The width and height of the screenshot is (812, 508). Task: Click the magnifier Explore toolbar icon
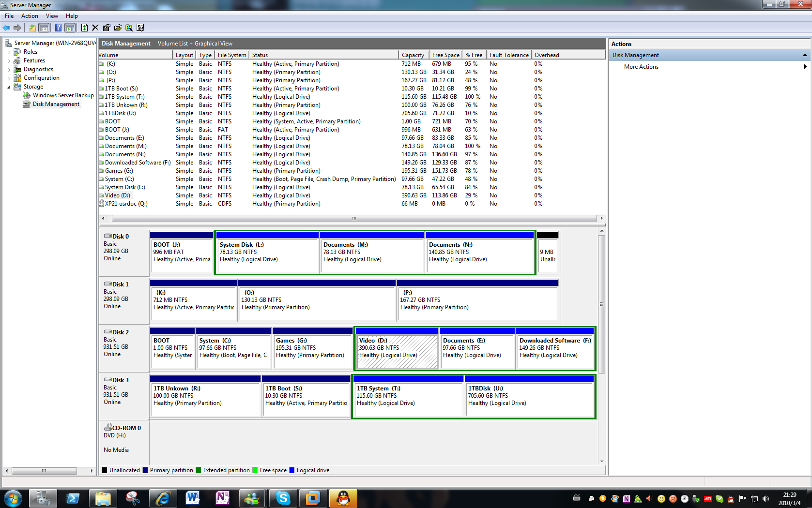(129, 28)
